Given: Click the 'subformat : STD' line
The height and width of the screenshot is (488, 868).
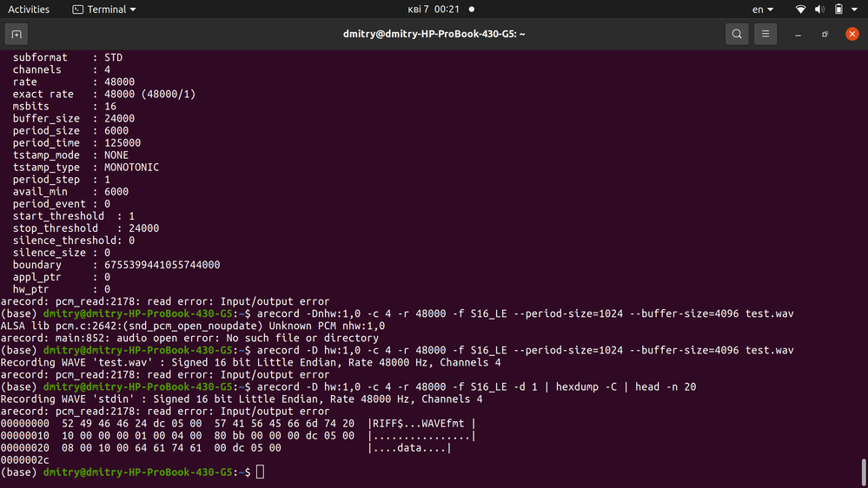Looking at the screenshot, I should click(68, 57).
